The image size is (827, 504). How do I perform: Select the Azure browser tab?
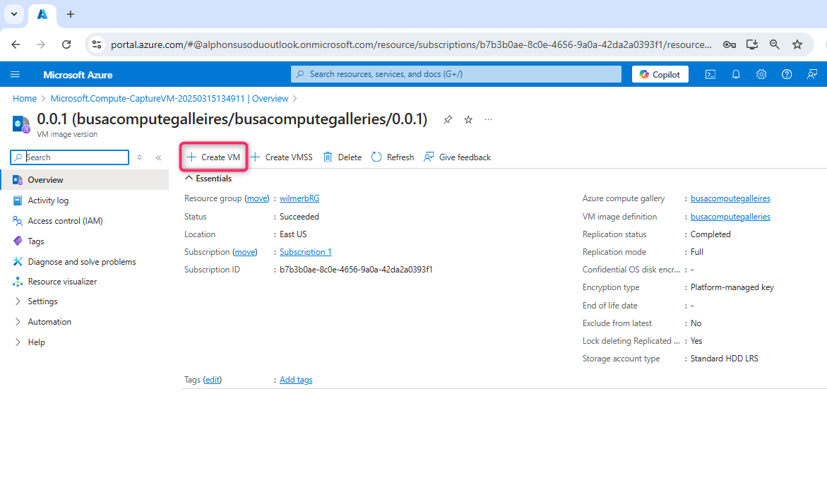(42, 15)
